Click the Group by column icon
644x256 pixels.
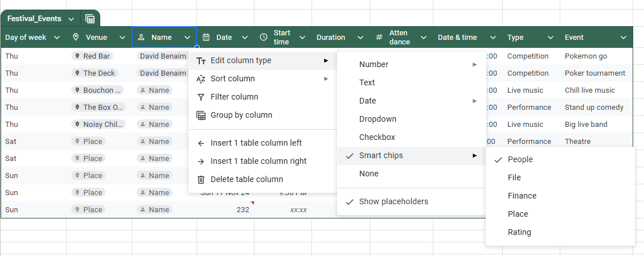(x=200, y=115)
